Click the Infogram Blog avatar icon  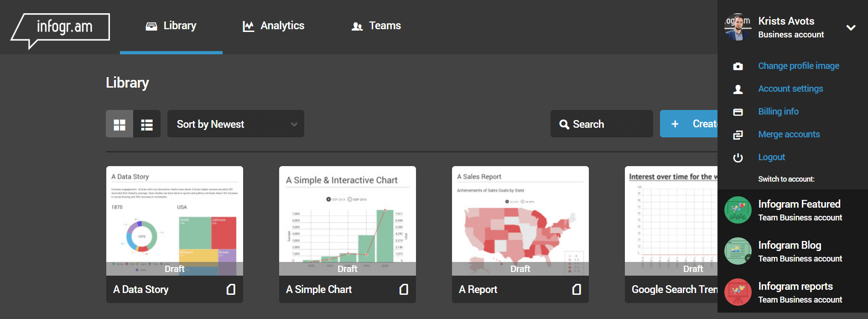pos(738,251)
